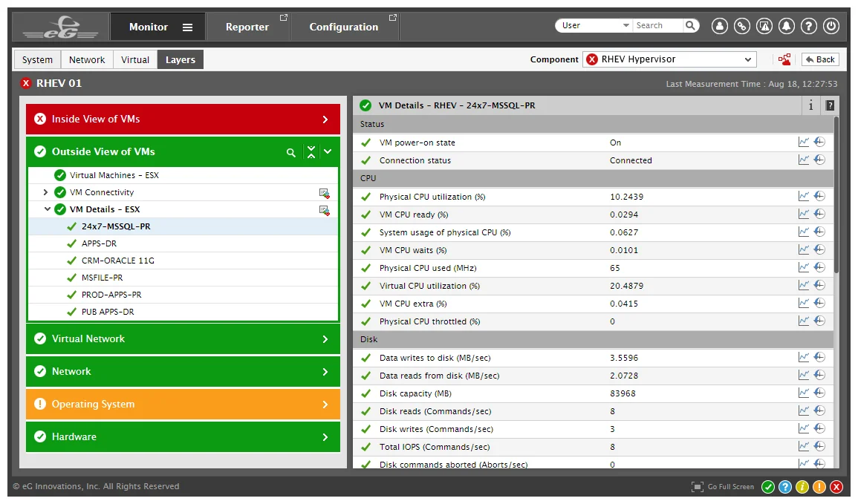Open the alarm triangle icon in top bar
This screenshot has height=504, width=858.
[x=764, y=26]
